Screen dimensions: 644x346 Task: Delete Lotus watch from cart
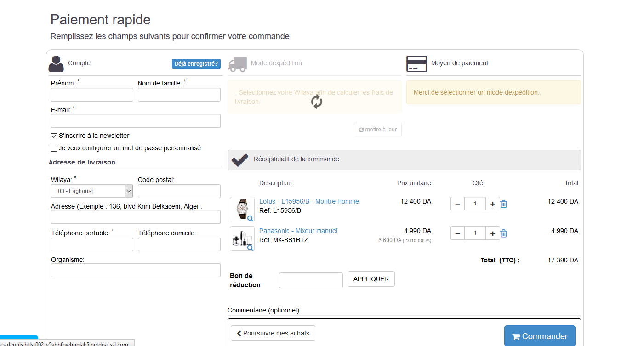(503, 204)
